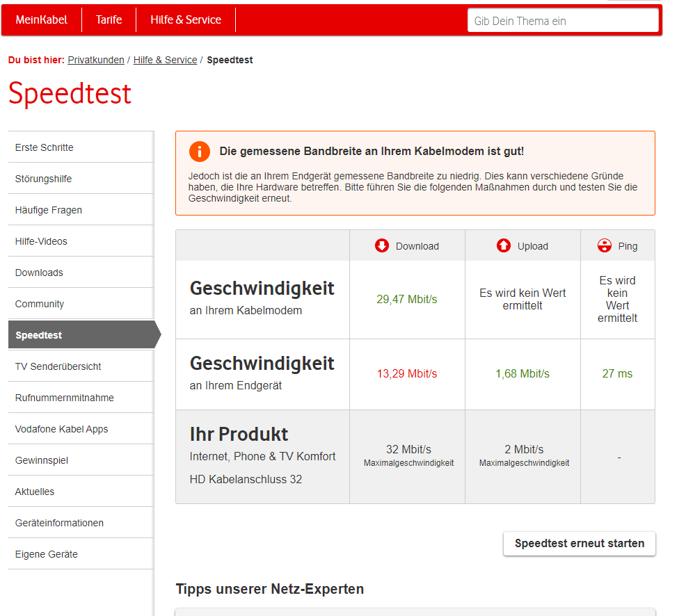Click 'HD Kabelanschluss 32' product text

[246, 479]
